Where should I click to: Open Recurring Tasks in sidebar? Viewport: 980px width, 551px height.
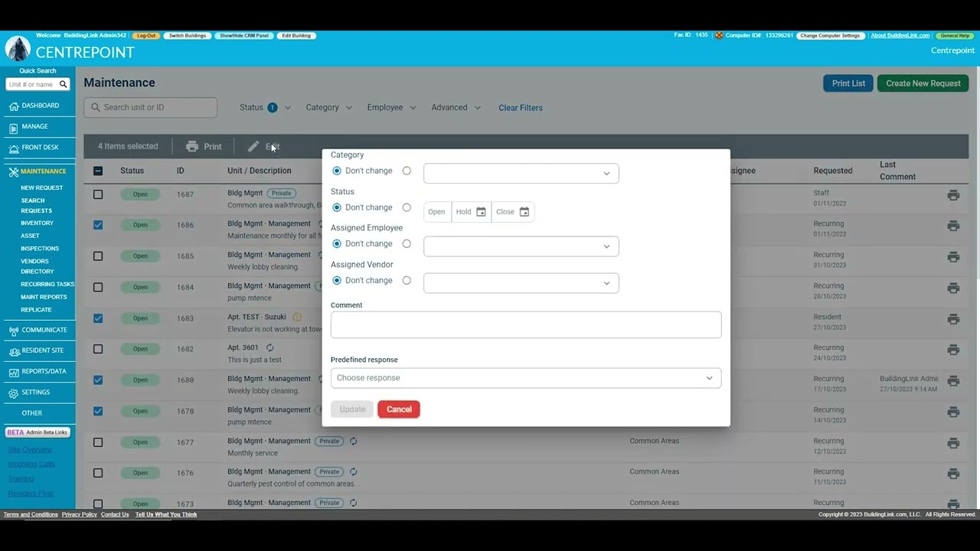tap(47, 284)
